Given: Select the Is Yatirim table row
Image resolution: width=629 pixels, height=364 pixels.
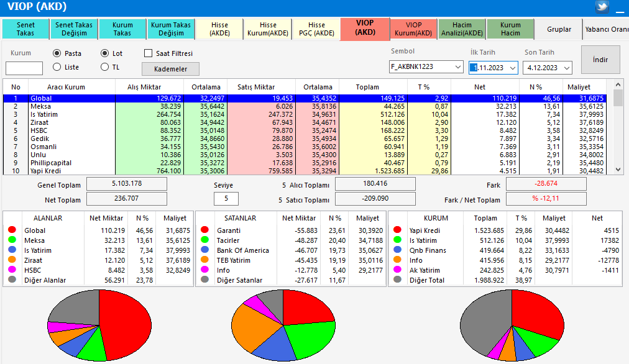Looking at the screenshot, I should (x=305, y=114).
